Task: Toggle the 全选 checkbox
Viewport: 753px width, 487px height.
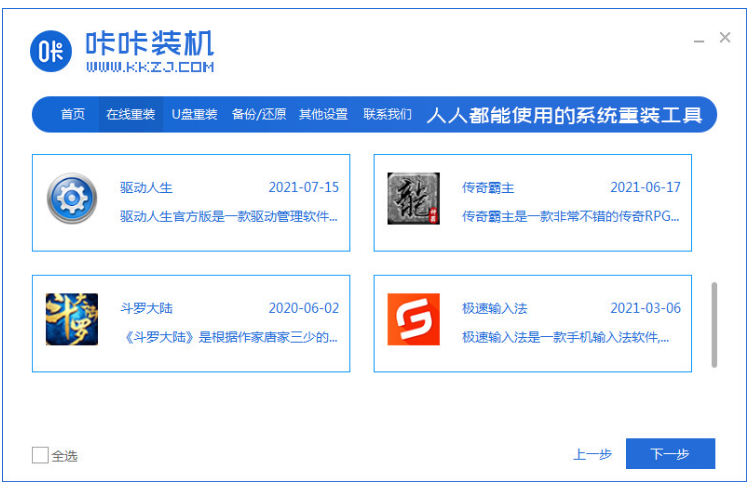Action: [x=40, y=455]
